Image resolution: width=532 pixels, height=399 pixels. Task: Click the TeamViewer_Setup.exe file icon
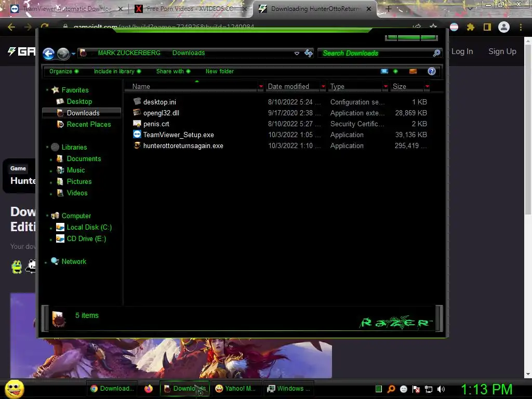(137, 135)
